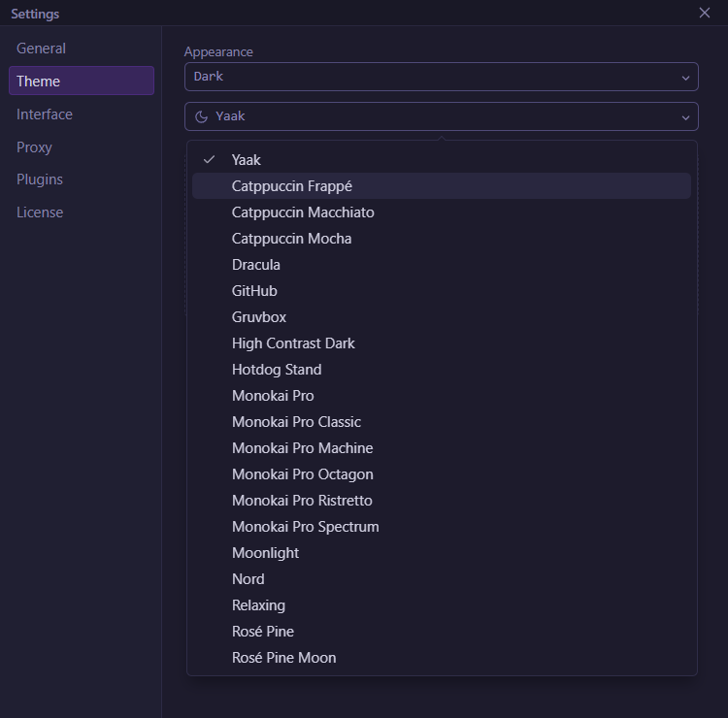Pick the GitHub theme option
Viewport: 728px width, 718px height.
[254, 291]
